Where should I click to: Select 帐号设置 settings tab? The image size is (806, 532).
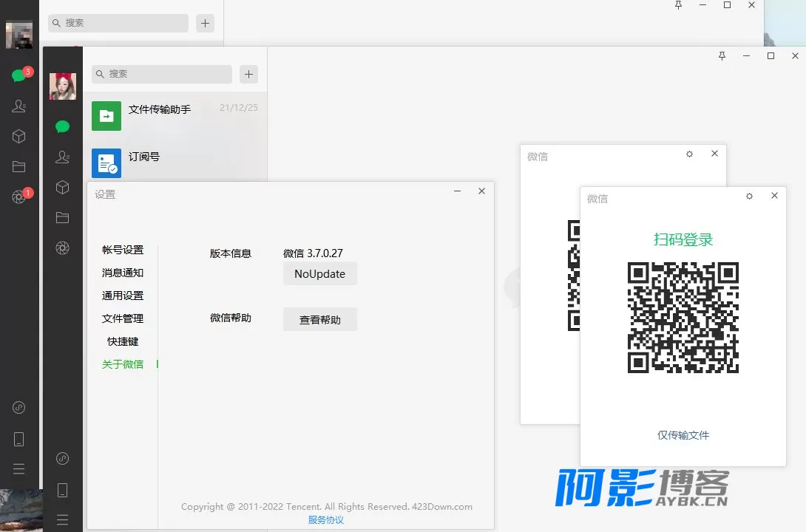123,250
